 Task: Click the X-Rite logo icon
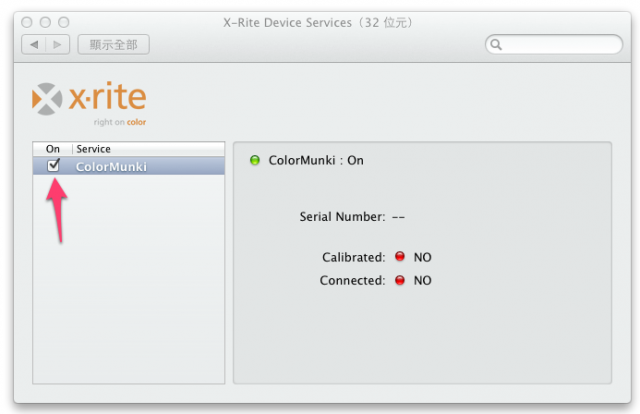click(x=47, y=99)
